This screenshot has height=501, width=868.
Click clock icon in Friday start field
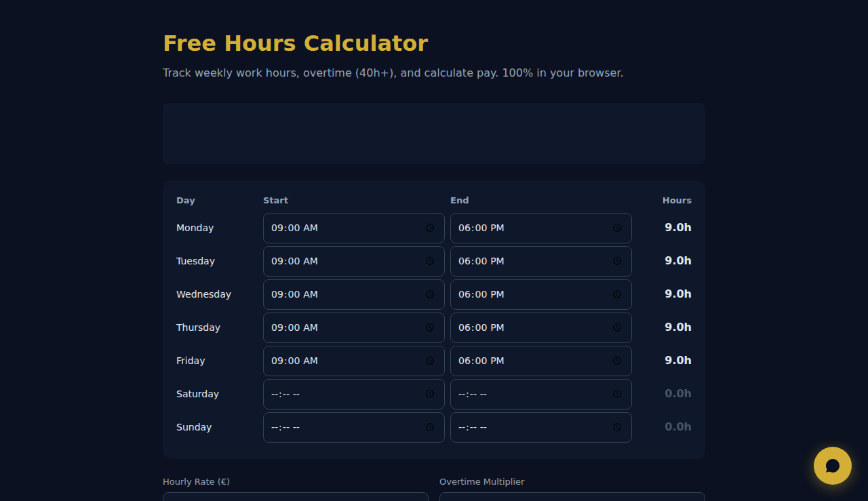click(x=430, y=361)
